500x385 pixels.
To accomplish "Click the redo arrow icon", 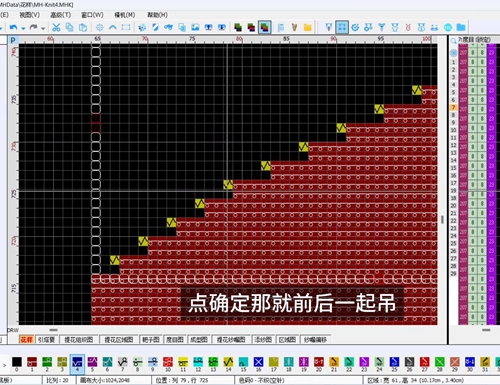I will click(x=33, y=27).
